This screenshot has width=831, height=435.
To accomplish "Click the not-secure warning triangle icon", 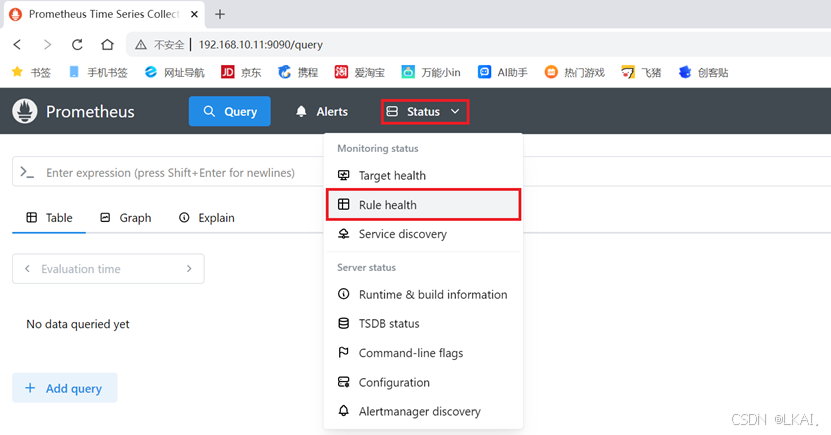I will click(x=140, y=45).
